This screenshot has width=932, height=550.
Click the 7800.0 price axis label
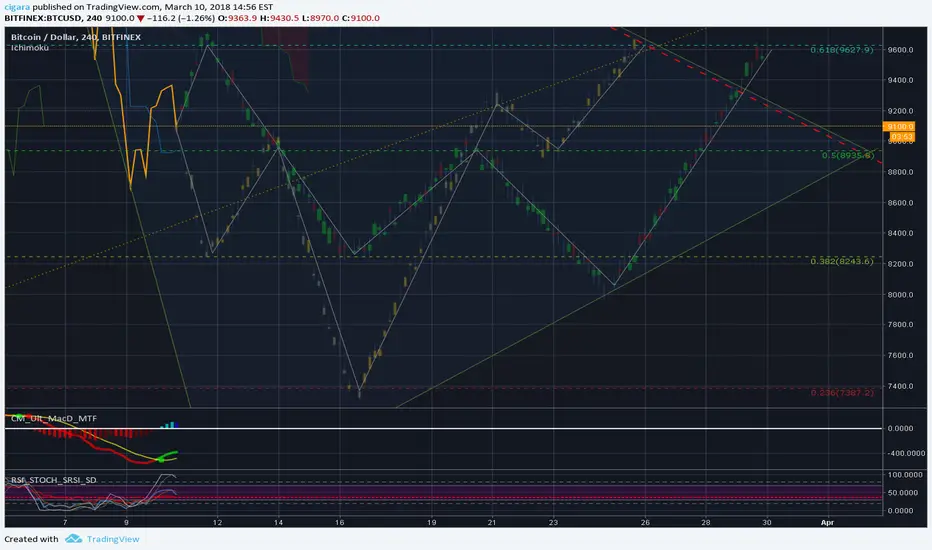point(900,325)
